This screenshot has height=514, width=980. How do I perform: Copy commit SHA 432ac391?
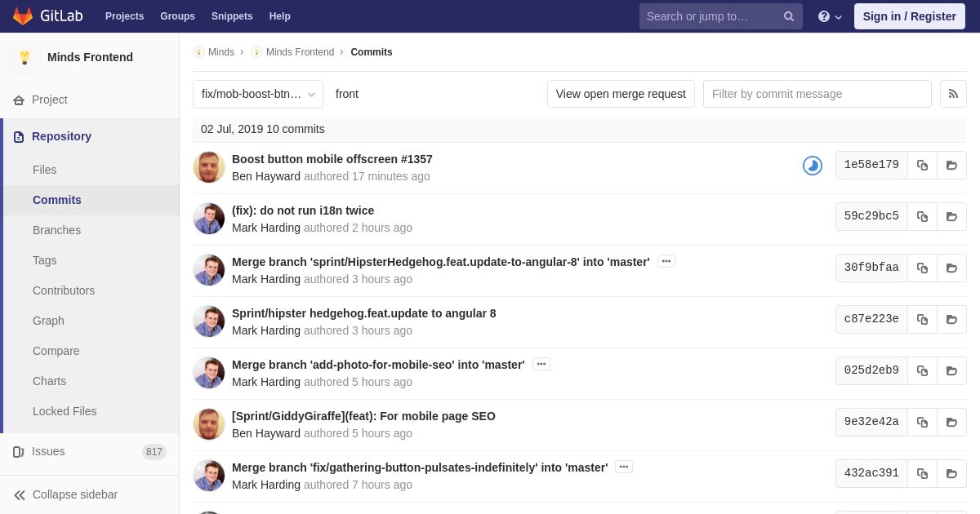pos(922,473)
